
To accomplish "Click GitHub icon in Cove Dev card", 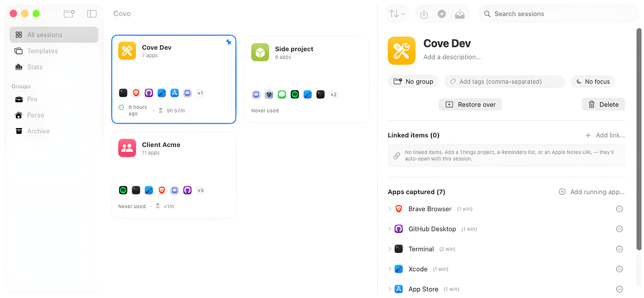I will point(149,93).
